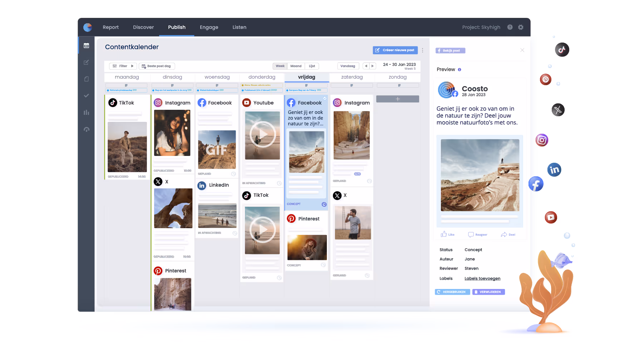Close the preview panel with the X
Screen dimensions: 644x358
[522, 50]
